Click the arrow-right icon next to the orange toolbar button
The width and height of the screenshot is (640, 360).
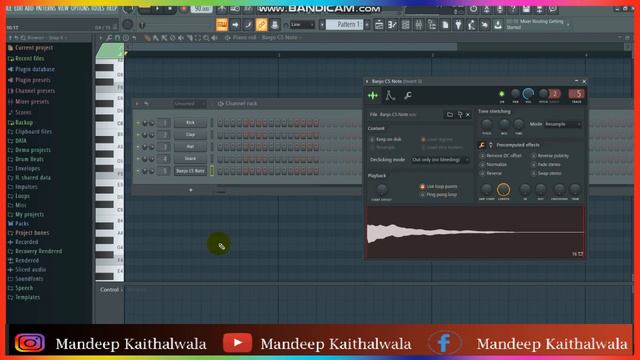[x=235, y=24]
